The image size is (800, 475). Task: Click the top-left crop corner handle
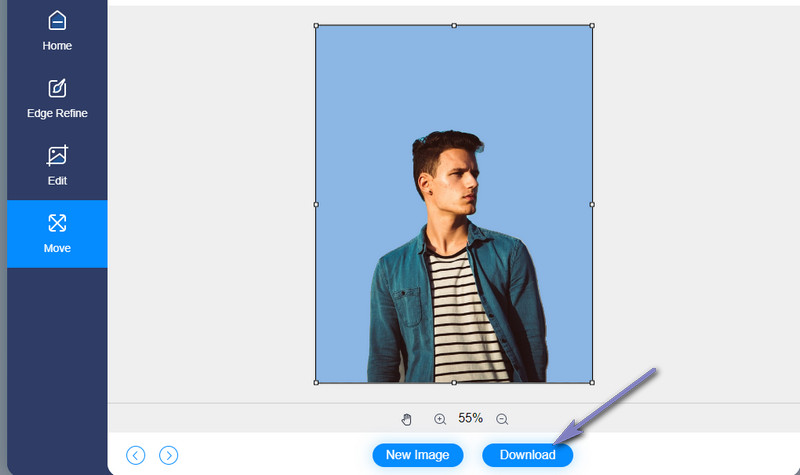click(316, 25)
